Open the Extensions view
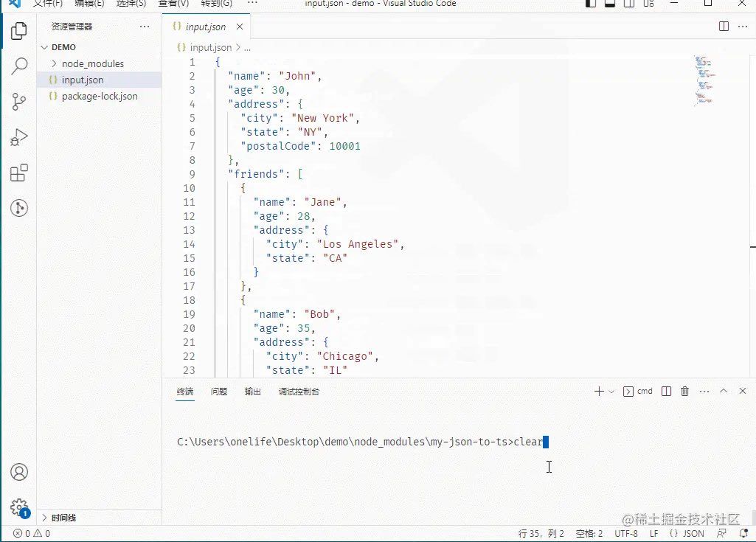Screen dimensions: 756x542 click(19, 173)
